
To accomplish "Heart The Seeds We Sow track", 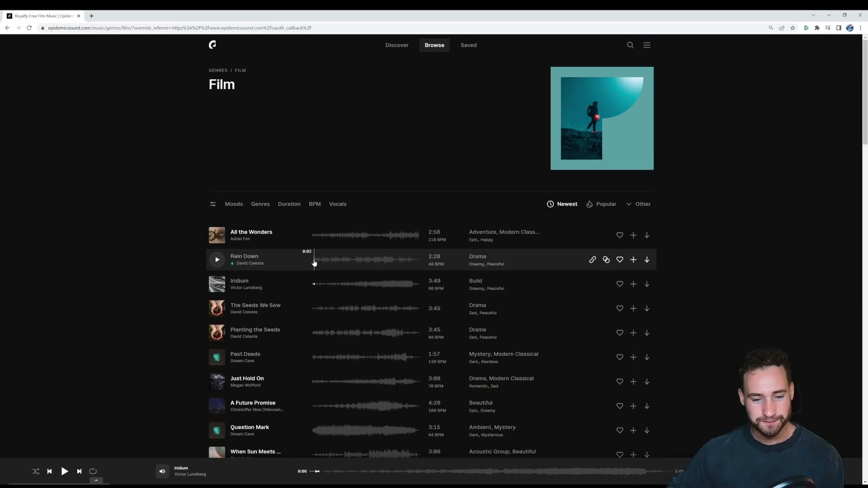I will pyautogui.click(x=620, y=308).
